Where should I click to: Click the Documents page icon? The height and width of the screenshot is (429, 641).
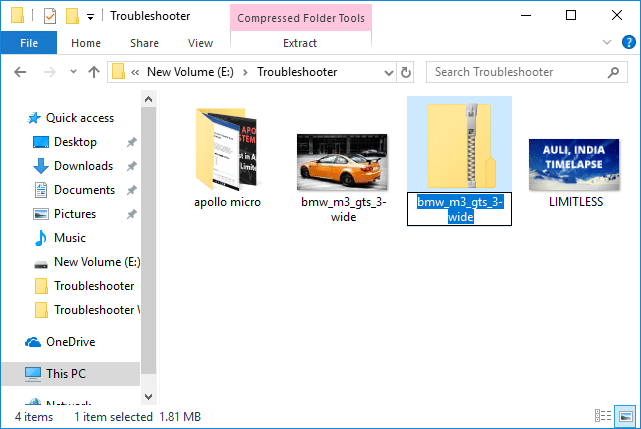click(41, 190)
